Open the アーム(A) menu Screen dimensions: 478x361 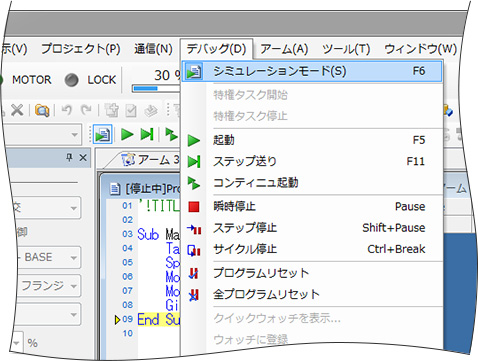tap(284, 49)
